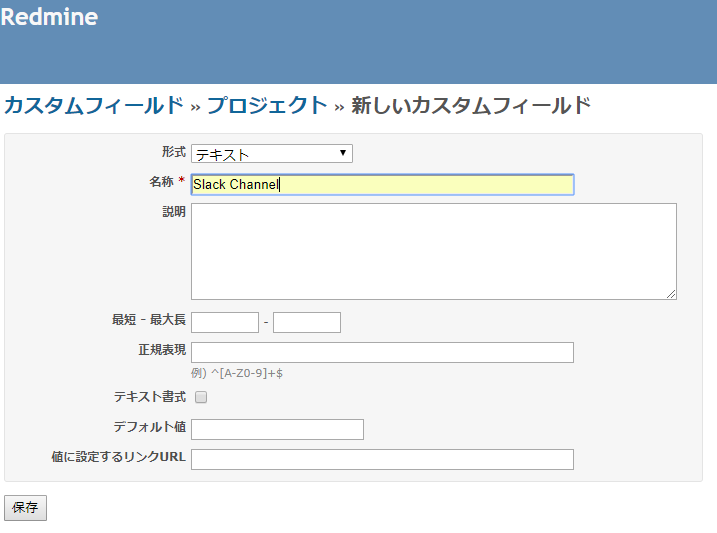The width and height of the screenshot is (717, 533).
Task: Click the 正規表現 regular expression field
Action: click(x=382, y=352)
